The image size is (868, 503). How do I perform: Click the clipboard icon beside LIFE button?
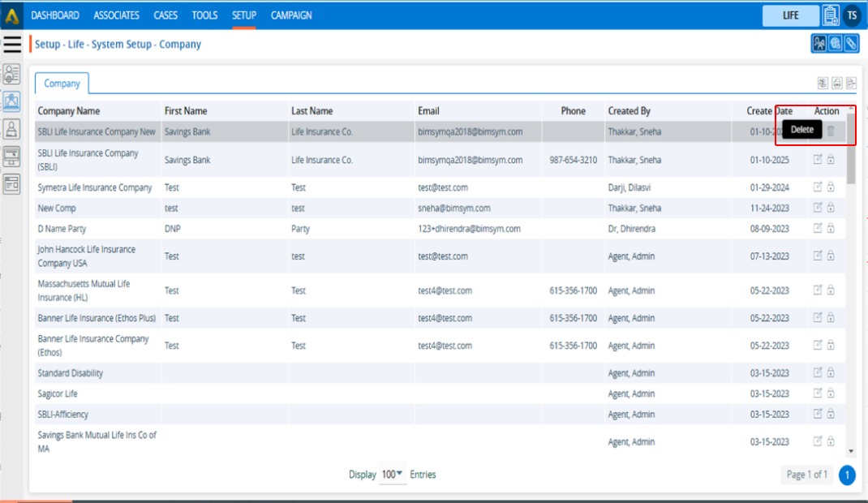(831, 15)
